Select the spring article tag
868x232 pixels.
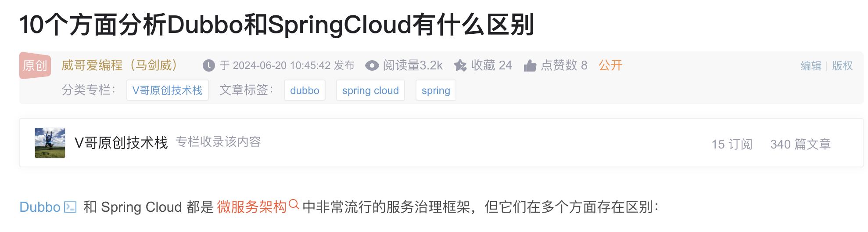436,90
